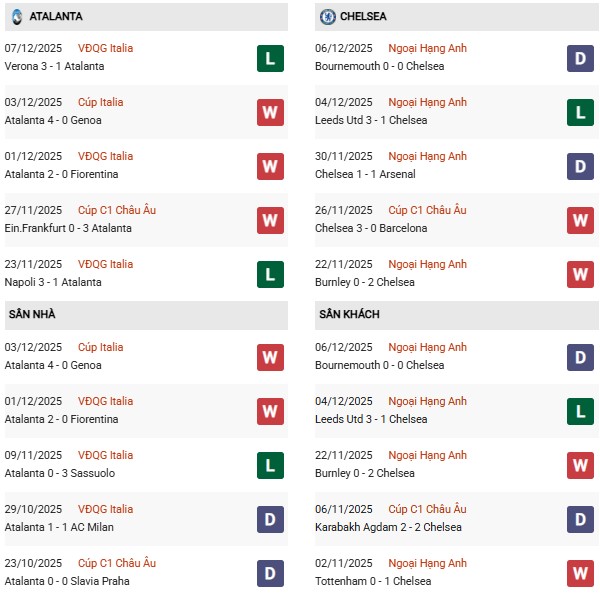Open Cúp Italia link dated 03/12/2025 under ATALANTA
The width and height of the screenshot is (600, 594).
[x=99, y=102]
